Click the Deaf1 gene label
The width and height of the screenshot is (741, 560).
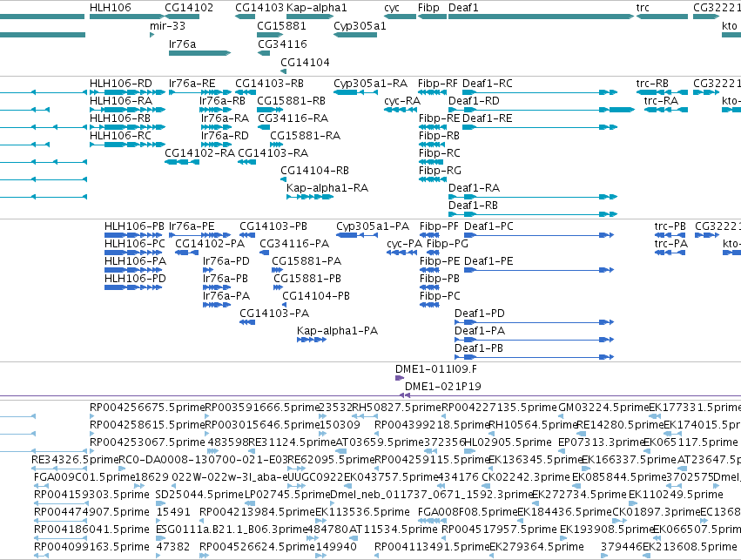pos(463,8)
